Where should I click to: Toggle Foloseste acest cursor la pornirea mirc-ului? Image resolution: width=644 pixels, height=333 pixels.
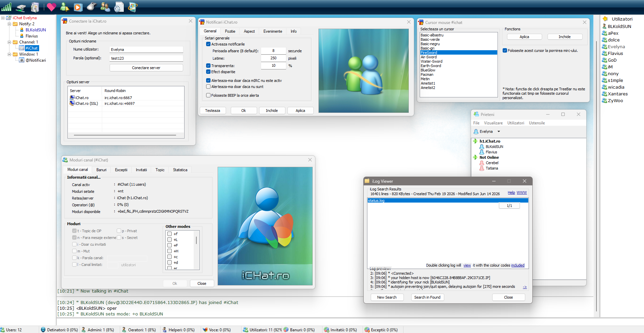pyautogui.click(x=505, y=51)
